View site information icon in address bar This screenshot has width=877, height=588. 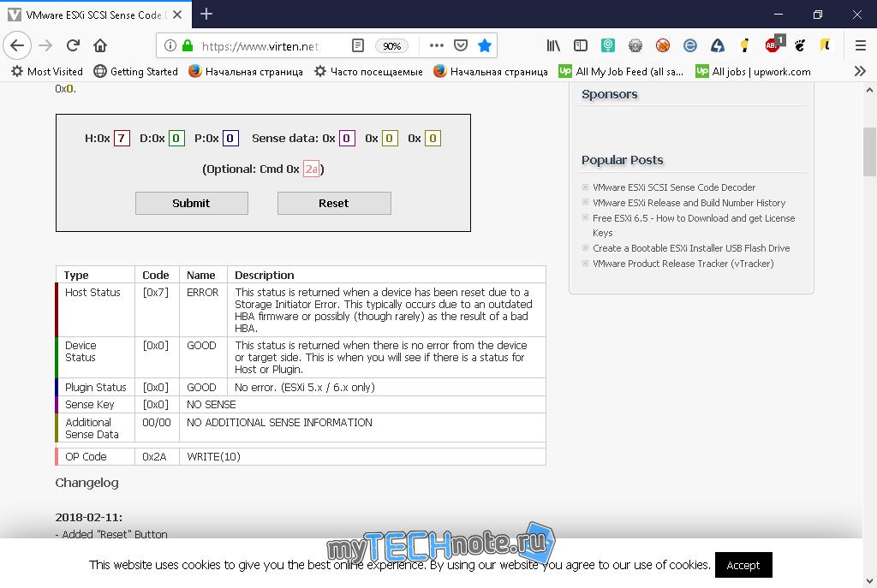(x=170, y=45)
